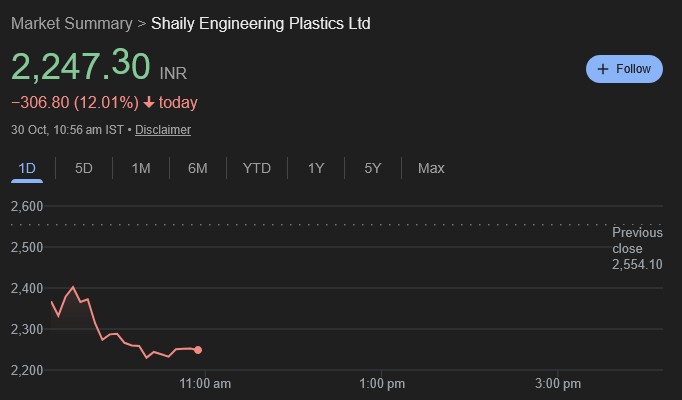This screenshot has width=682, height=400.
Task: Click the 11:00 am time axis label
Action: click(x=205, y=383)
